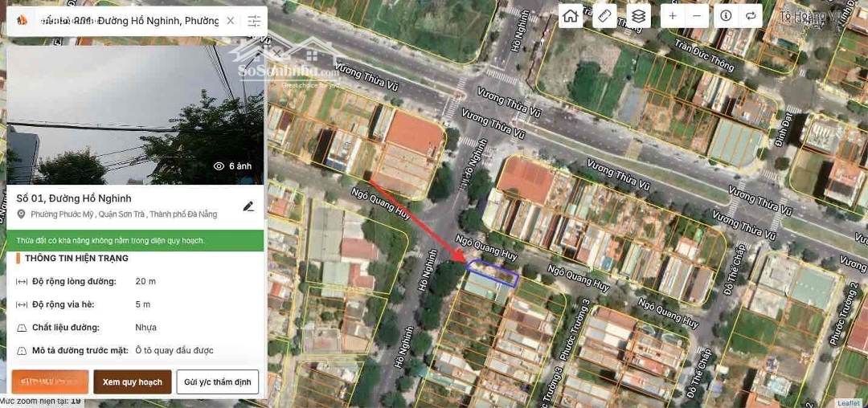Open the property photo thumbnail
The width and height of the screenshot is (868, 408).
pos(135,115)
